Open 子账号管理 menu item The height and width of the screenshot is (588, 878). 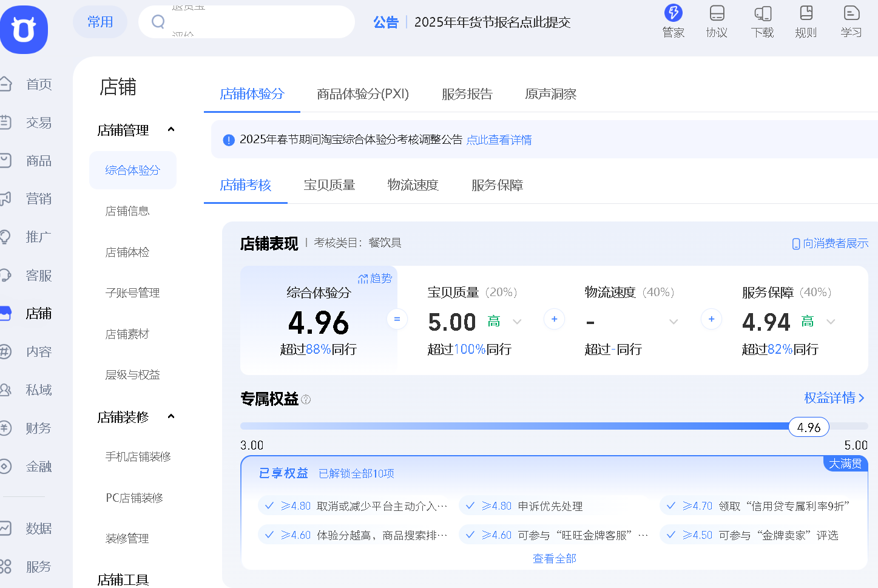[x=132, y=293]
